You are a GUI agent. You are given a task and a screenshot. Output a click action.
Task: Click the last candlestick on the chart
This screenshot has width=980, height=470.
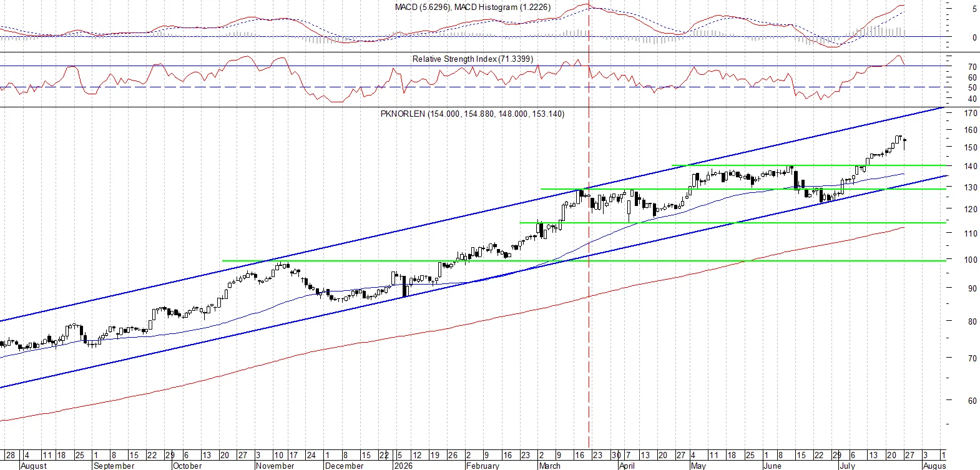[x=904, y=142]
